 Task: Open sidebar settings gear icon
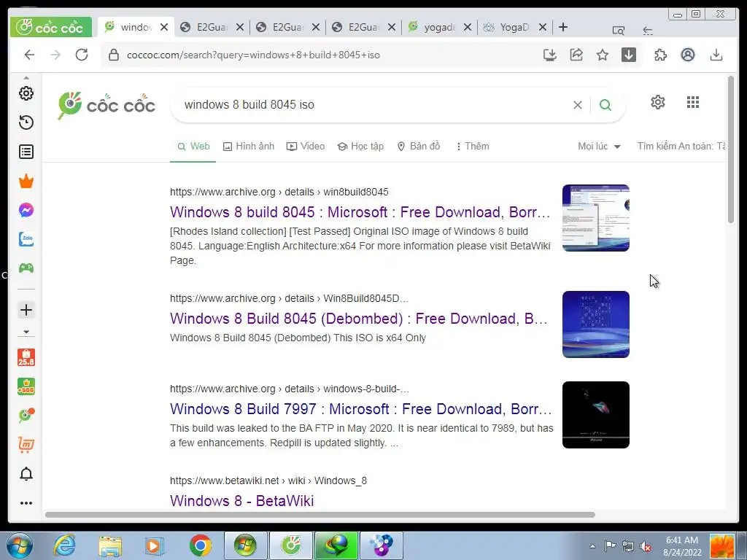pyautogui.click(x=26, y=93)
